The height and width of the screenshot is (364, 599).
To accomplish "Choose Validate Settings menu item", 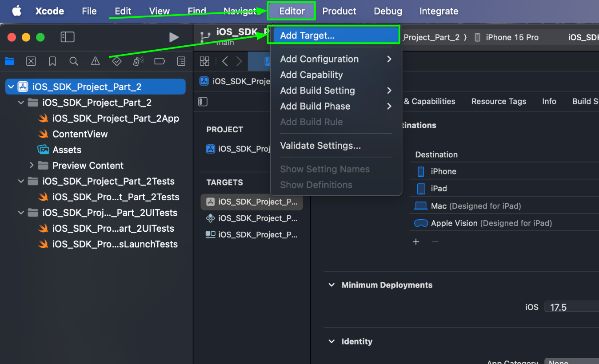I will tap(336, 146).
